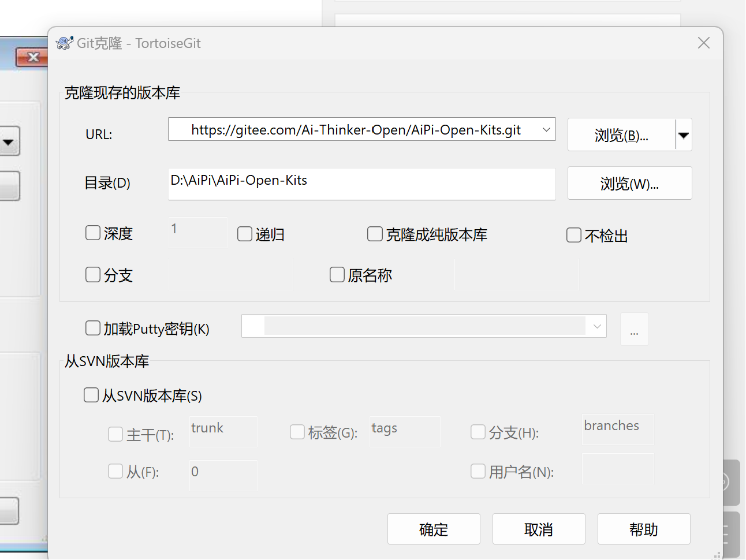The height and width of the screenshot is (560, 746).
Task: Enable 加载Putty密钥(K) checkbox
Action: click(93, 328)
